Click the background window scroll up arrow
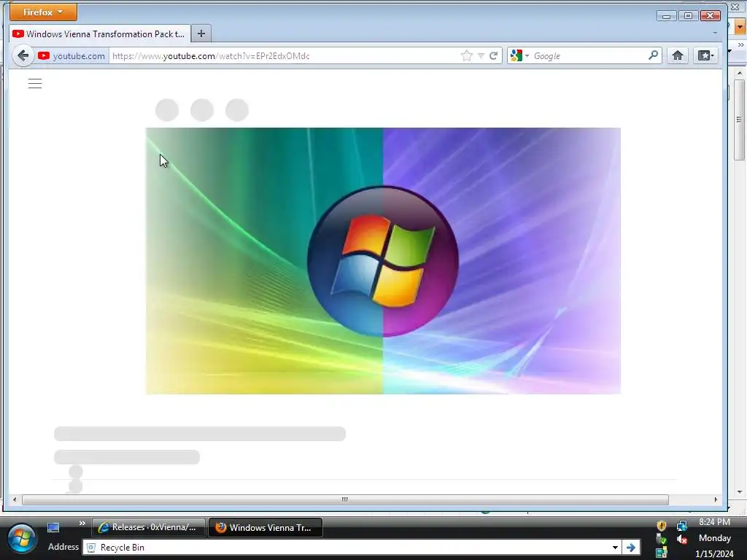This screenshot has width=747, height=560. pos(740,74)
